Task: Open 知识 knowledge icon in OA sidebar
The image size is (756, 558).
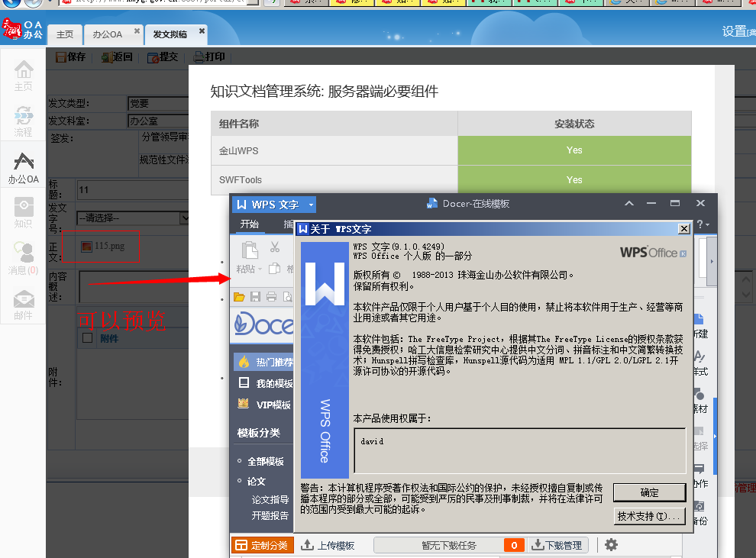Action: (23, 207)
